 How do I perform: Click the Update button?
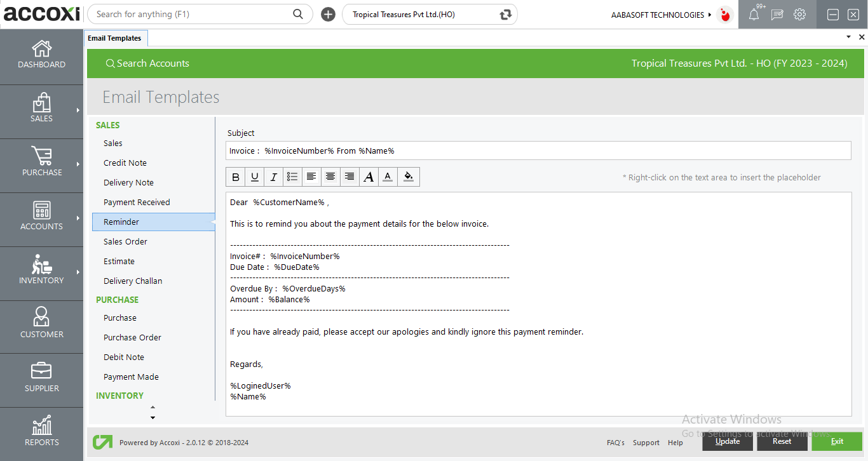pos(728,441)
